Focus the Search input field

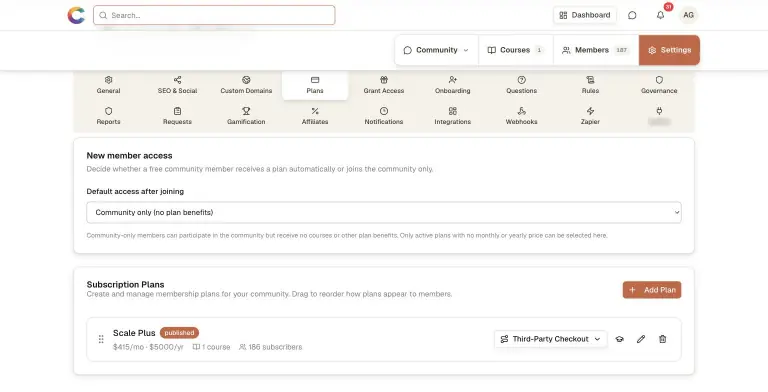(214, 15)
